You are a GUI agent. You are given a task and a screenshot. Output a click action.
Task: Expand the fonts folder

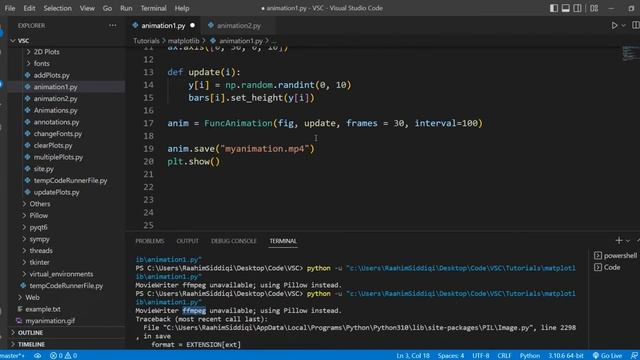point(42,64)
